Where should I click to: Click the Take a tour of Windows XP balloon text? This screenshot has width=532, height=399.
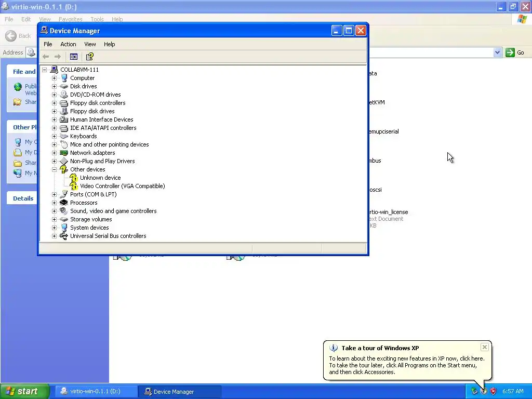click(380, 348)
